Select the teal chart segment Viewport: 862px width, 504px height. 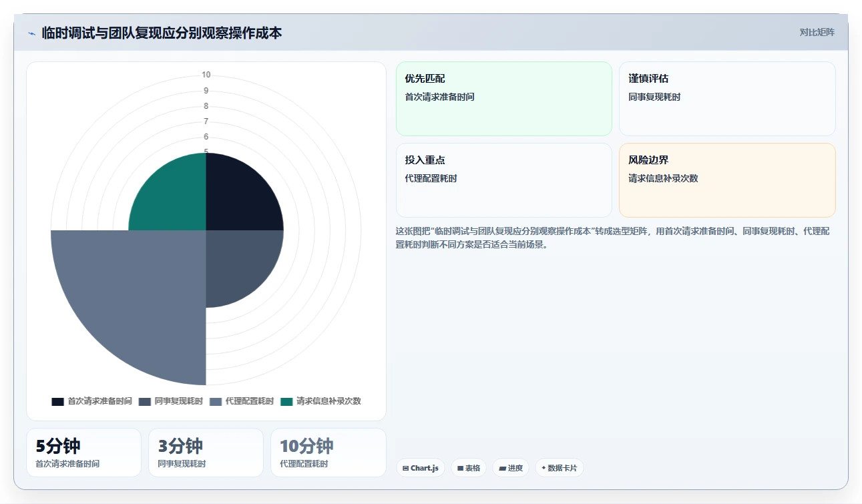point(172,197)
